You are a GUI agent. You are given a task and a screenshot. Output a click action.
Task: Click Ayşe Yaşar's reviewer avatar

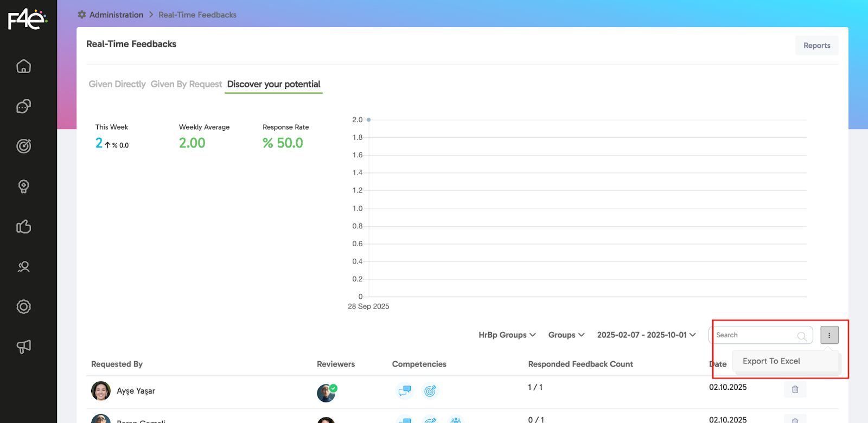[326, 393]
